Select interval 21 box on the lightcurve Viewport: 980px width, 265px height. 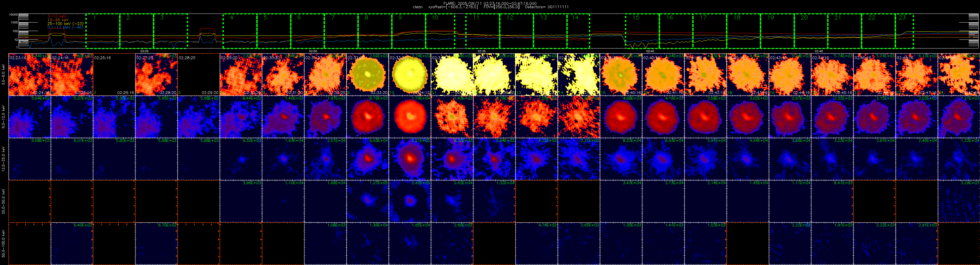(x=845, y=31)
